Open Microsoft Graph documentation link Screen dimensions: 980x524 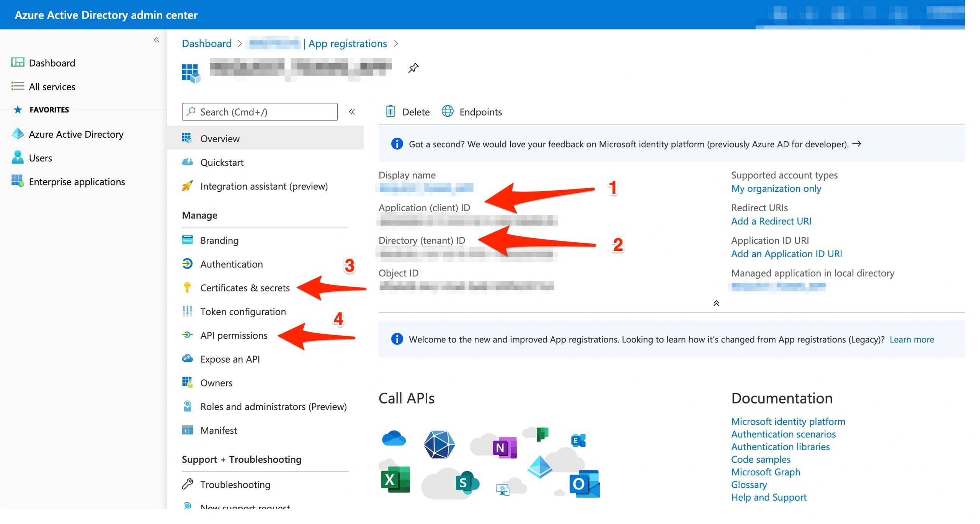[766, 472]
